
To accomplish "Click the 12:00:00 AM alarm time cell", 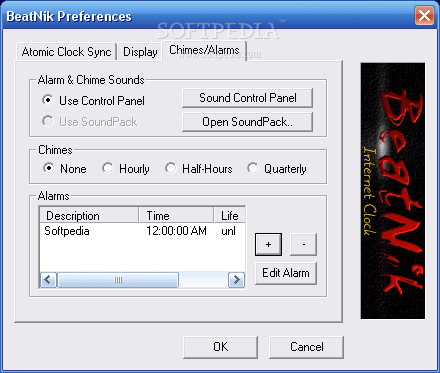I will coord(176,231).
